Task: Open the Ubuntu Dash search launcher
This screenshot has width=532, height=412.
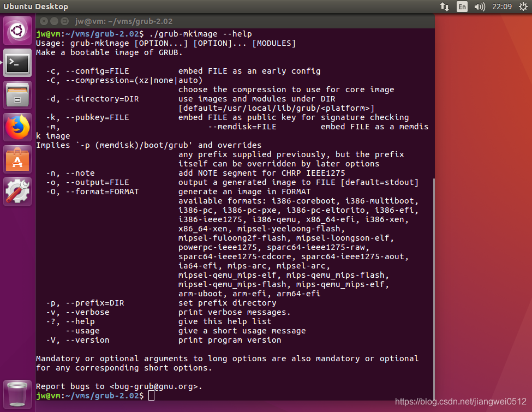Action: click(x=17, y=31)
